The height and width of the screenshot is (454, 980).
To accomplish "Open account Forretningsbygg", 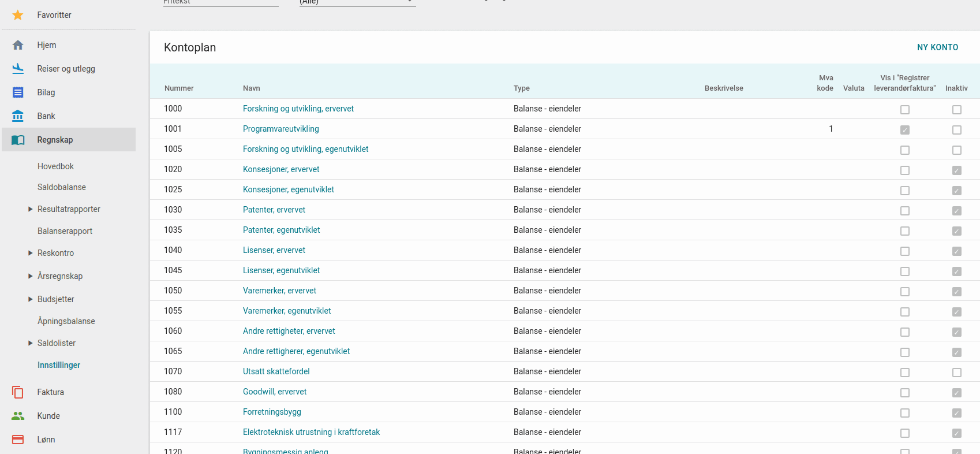I will click(272, 412).
